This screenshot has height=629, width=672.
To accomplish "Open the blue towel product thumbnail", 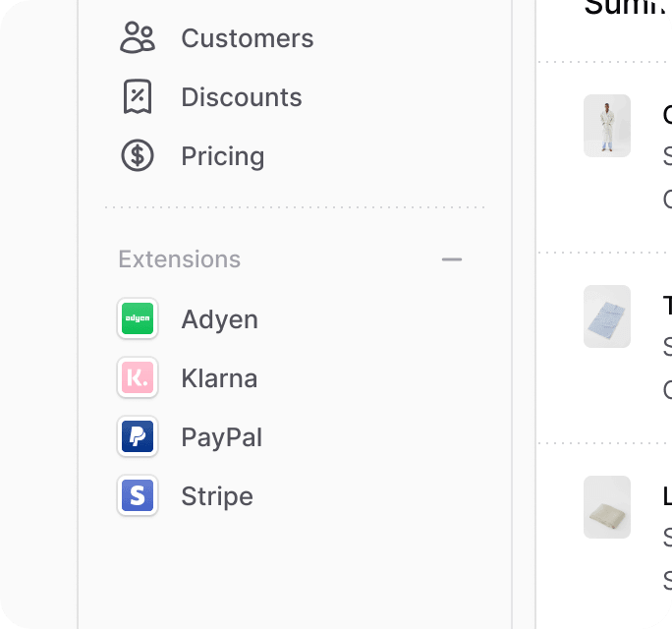I will [x=607, y=316].
